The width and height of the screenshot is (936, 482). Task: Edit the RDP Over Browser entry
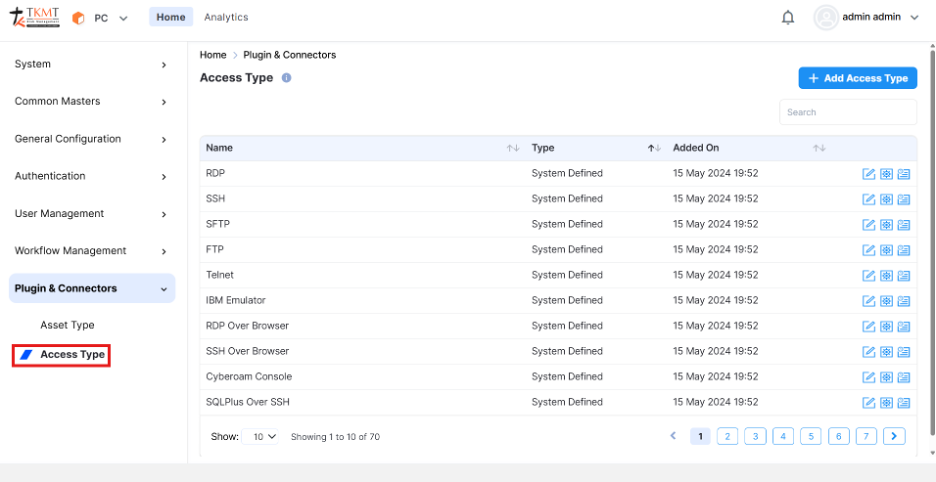[x=869, y=327]
